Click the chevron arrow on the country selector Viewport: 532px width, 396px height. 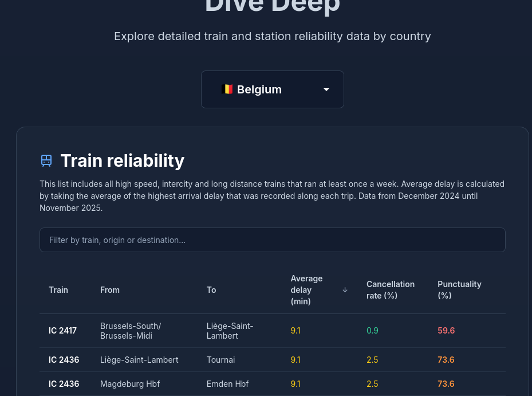[x=326, y=89]
